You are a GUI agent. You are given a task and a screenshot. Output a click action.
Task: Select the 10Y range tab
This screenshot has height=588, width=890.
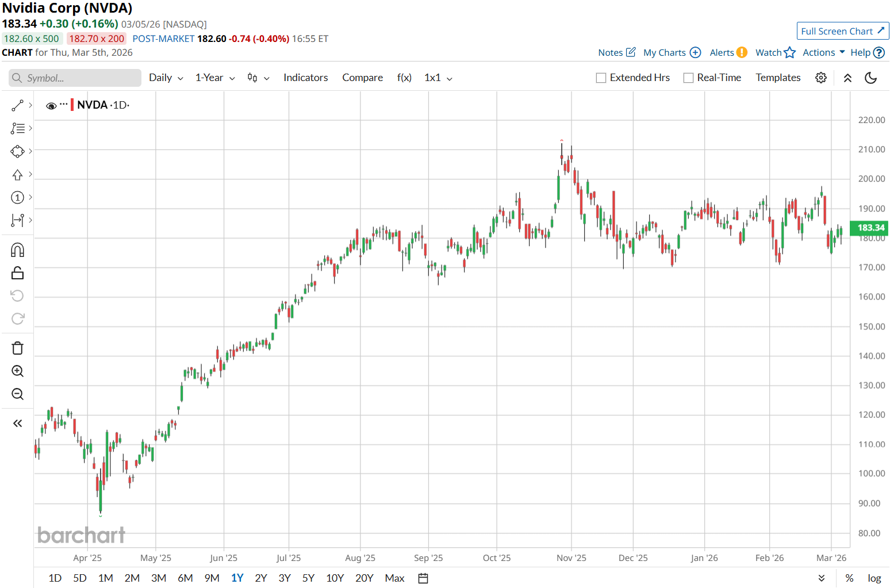coord(335,578)
